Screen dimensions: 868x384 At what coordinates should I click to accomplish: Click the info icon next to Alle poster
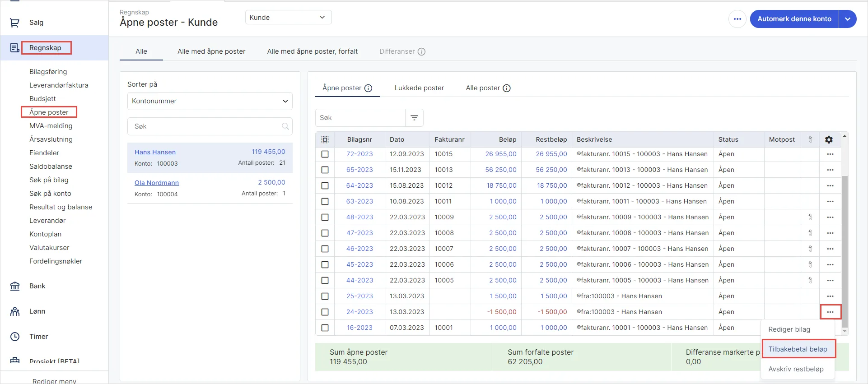click(x=507, y=88)
